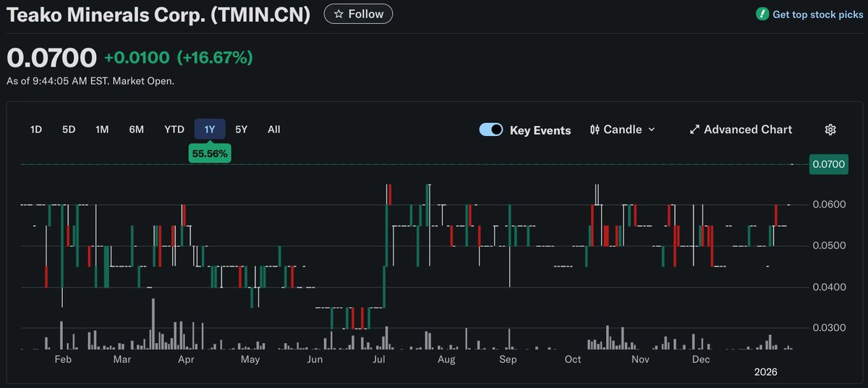Viewport: 868px width, 388px height.
Task: Follow Teako Minerals Corp. stock
Action: [x=359, y=14]
